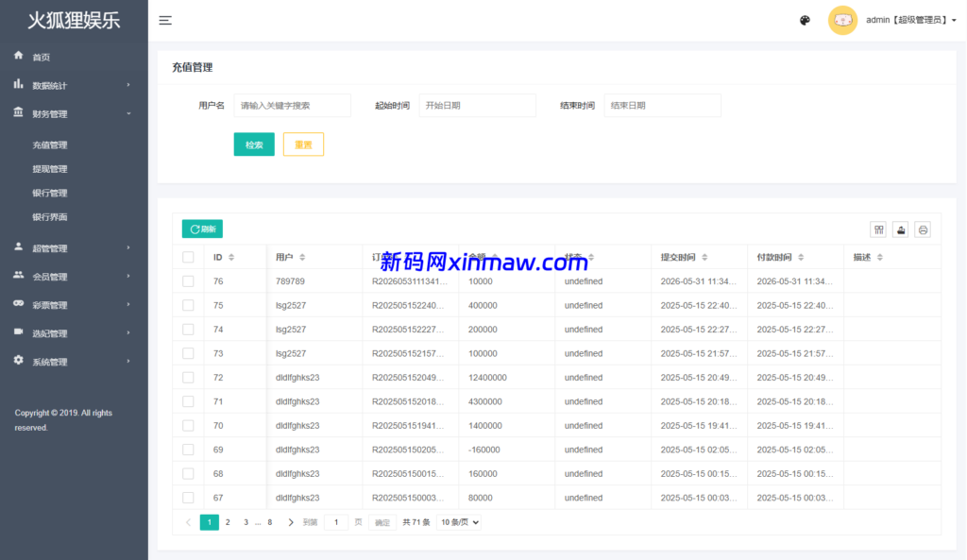967x560 pixels.
Task: Open the 银行管理 submenu item
Action: coord(50,193)
